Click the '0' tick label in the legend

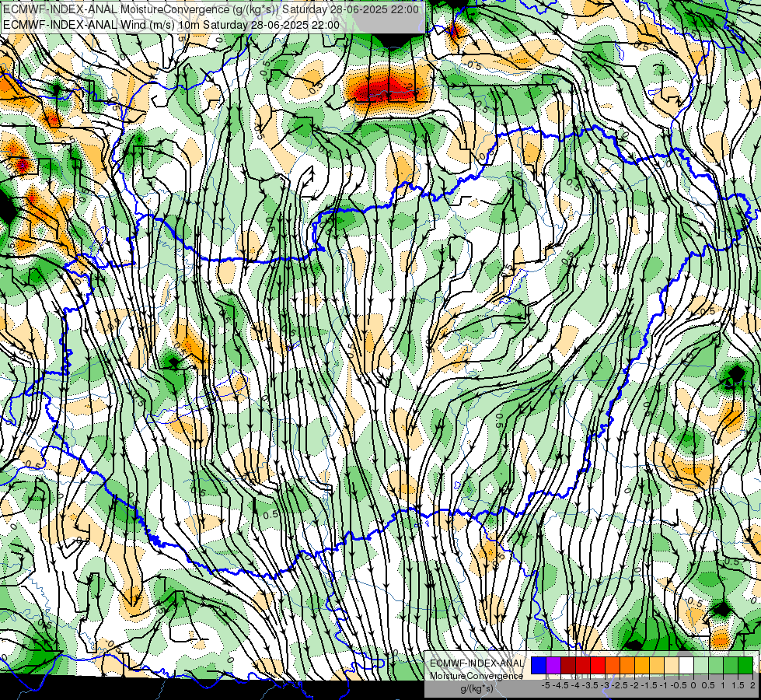coord(693,685)
